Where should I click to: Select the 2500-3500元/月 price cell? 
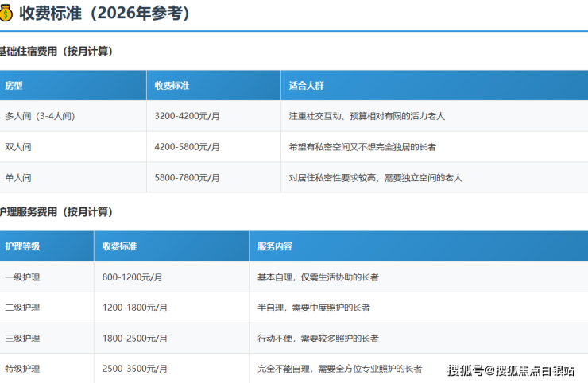click(x=135, y=369)
